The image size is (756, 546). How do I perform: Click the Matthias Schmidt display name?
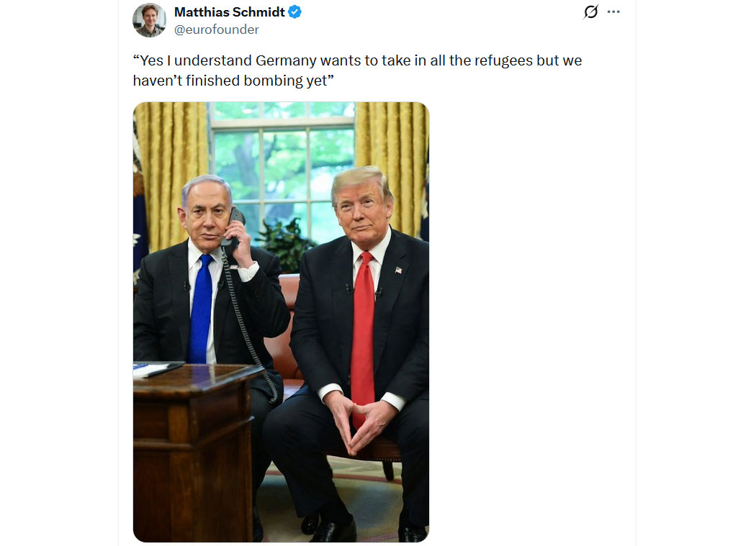[x=230, y=12]
